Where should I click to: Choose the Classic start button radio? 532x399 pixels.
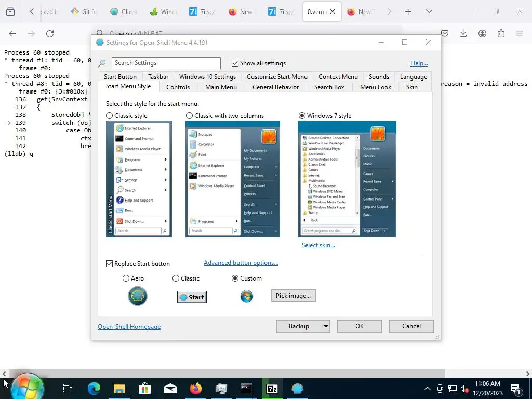point(176,278)
